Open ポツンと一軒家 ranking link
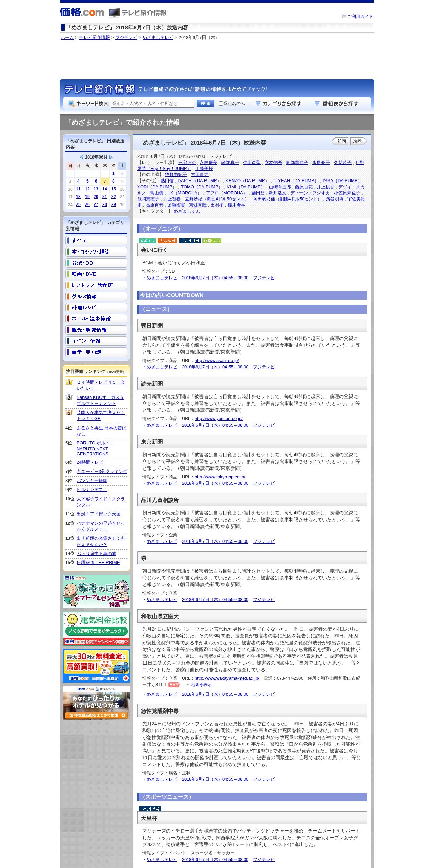Viewport: 434px width, 868px height. click(x=92, y=480)
